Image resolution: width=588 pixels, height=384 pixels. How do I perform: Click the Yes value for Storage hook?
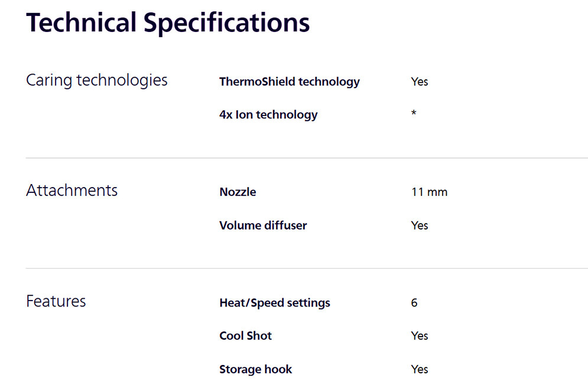[420, 370]
